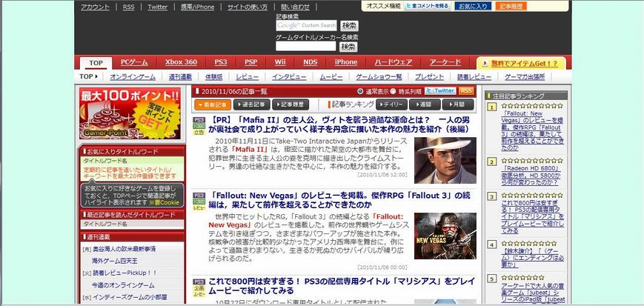The image size is (644, 306).
Task: Click rank 5 number badge in ranking
Action: 491,279
